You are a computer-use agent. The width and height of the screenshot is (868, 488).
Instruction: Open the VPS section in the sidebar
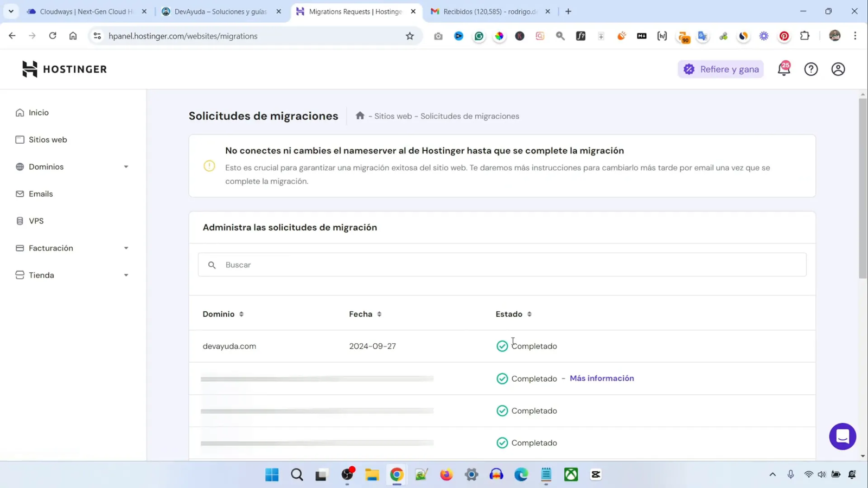pos(36,221)
